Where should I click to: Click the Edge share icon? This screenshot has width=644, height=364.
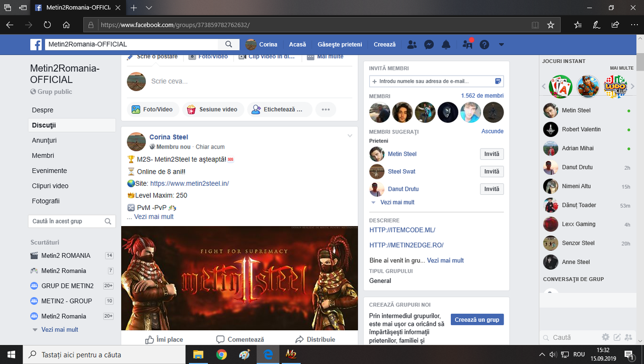click(615, 25)
